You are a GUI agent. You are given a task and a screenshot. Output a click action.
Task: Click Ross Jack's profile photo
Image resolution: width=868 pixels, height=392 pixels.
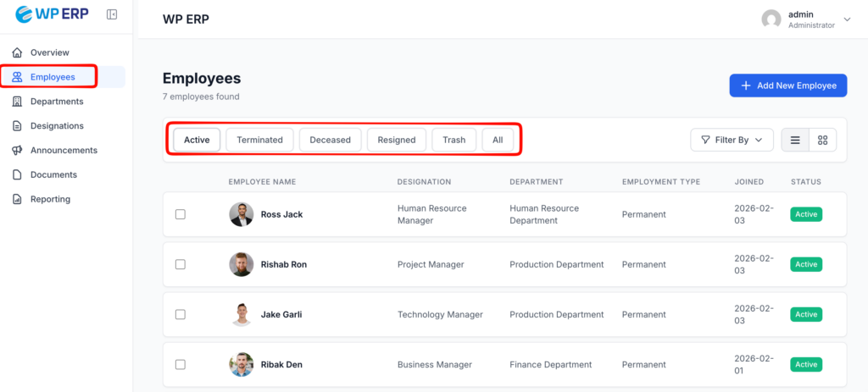(241, 214)
